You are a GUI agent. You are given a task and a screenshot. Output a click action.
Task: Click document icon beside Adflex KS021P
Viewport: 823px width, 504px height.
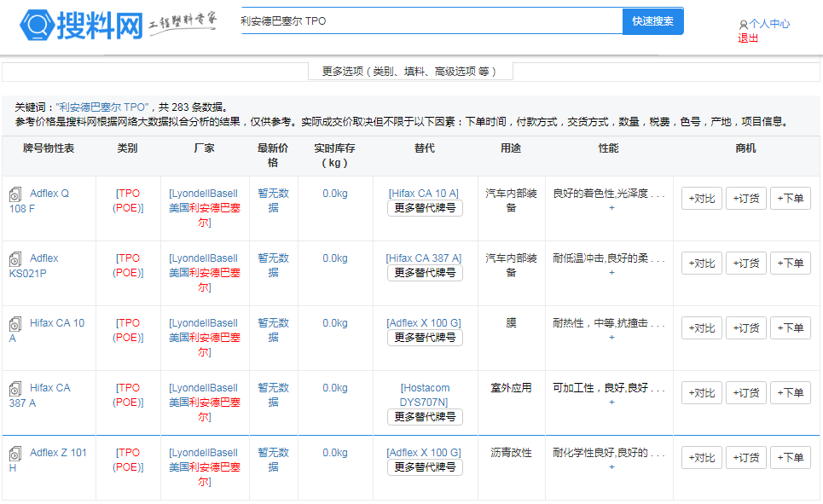pos(15,259)
